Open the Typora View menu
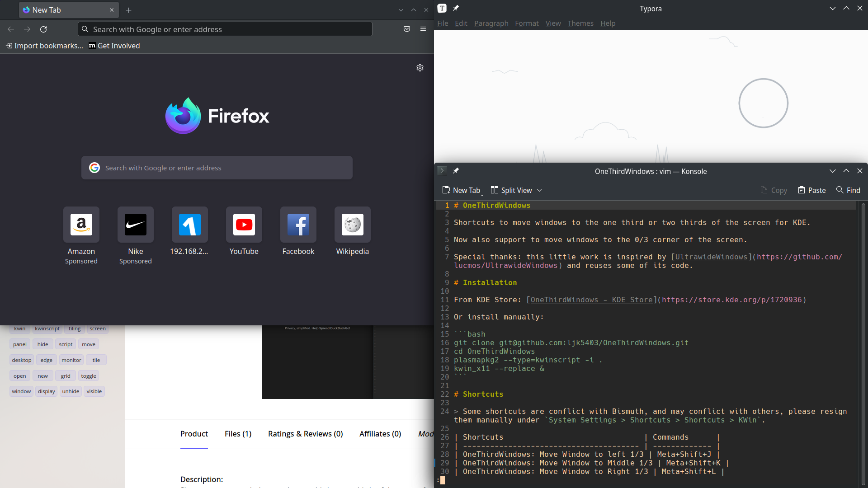 pos(553,23)
